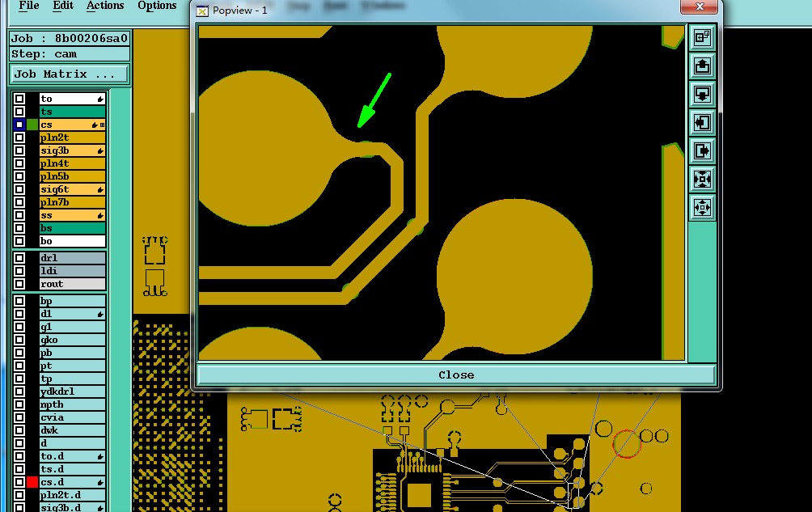812x512 pixels.
Task: Click the Popview zoom-to-area icon
Action: [702, 38]
